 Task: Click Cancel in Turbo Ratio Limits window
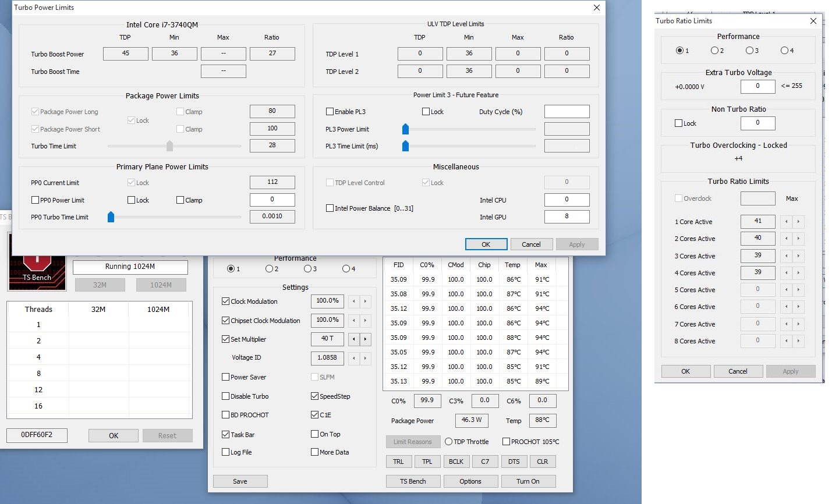738,371
